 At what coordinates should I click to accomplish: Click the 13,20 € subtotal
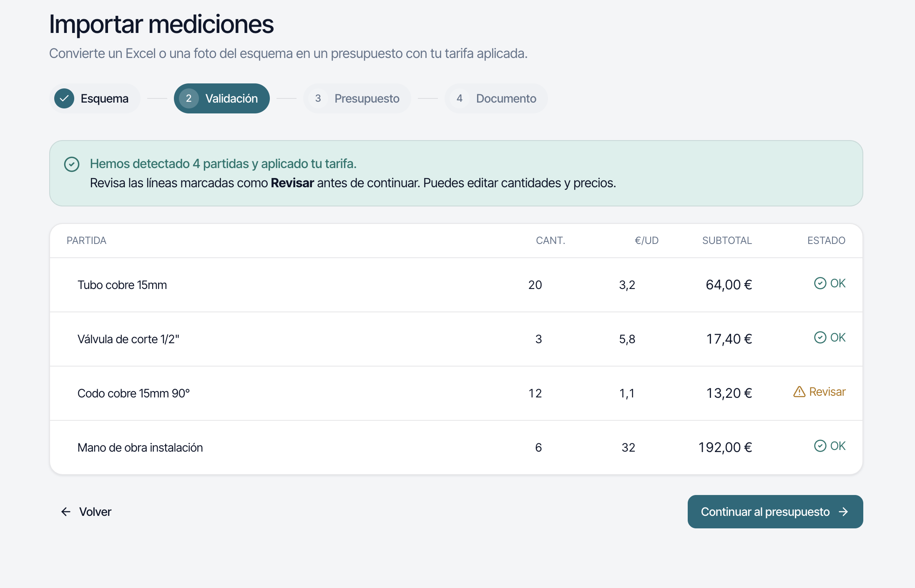[x=729, y=393]
